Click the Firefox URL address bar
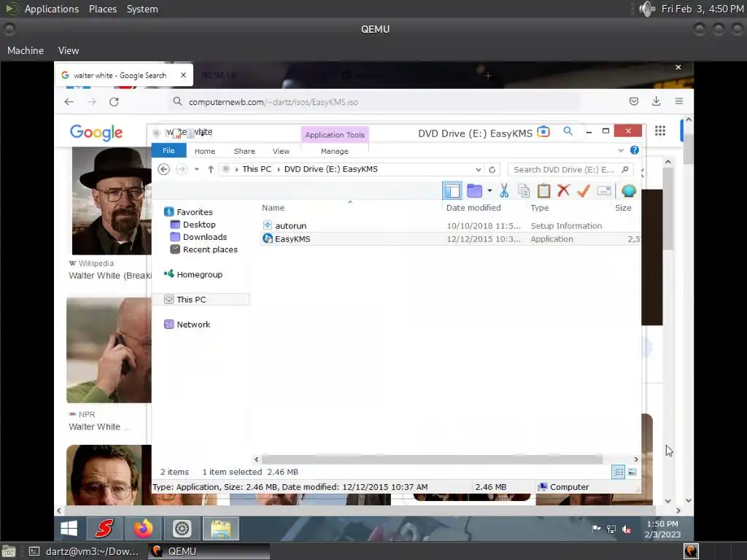747x560 pixels. click(x=374, y=102)
